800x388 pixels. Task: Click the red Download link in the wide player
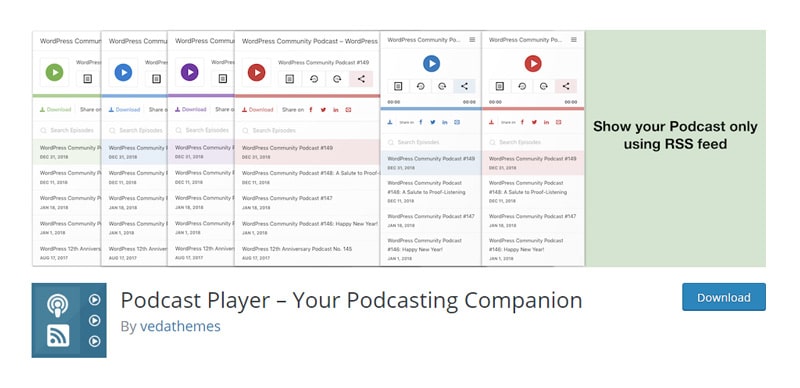coord(258,109)
